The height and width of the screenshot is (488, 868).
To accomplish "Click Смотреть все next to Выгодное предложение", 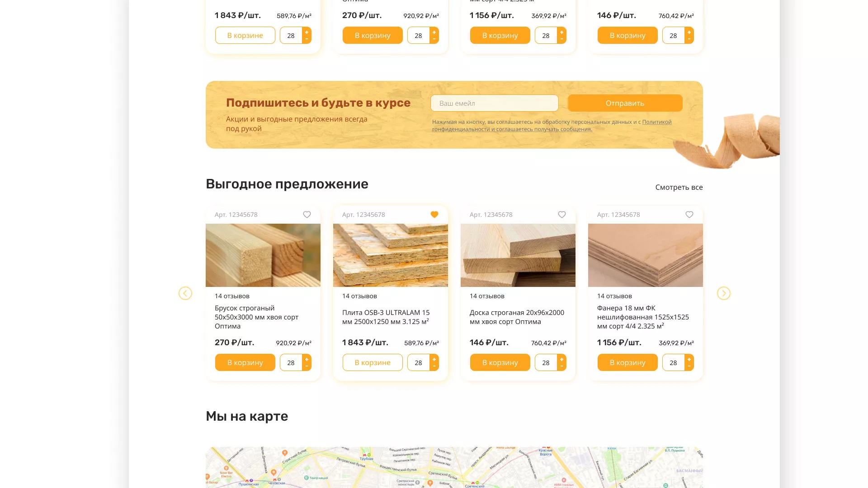I will pos(679,187).
